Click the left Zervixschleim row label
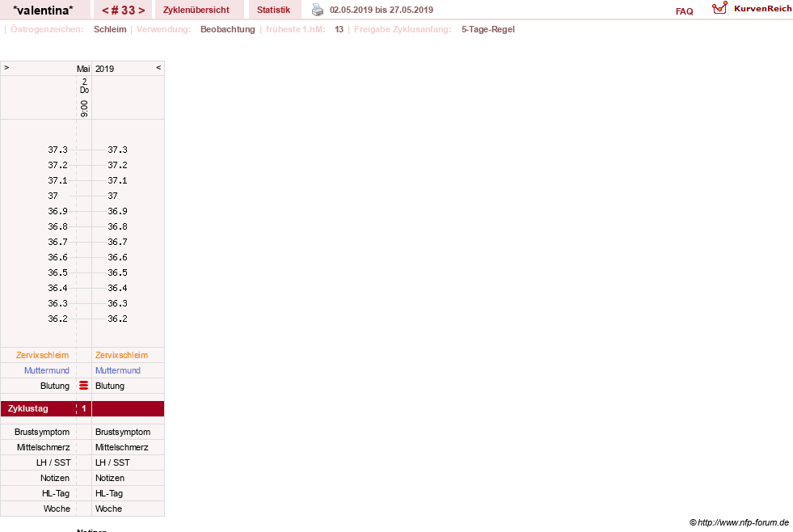 coord(43,355)
